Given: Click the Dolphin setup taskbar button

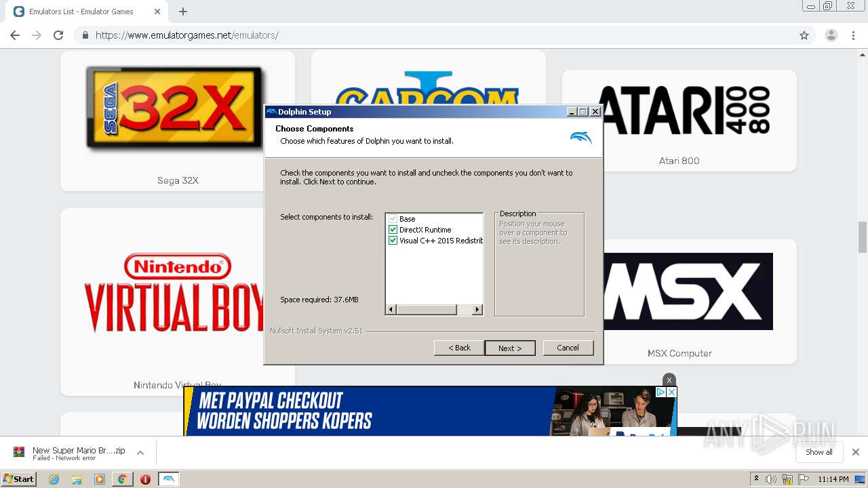Looking at the screenshot, I should tap(169, 479).
